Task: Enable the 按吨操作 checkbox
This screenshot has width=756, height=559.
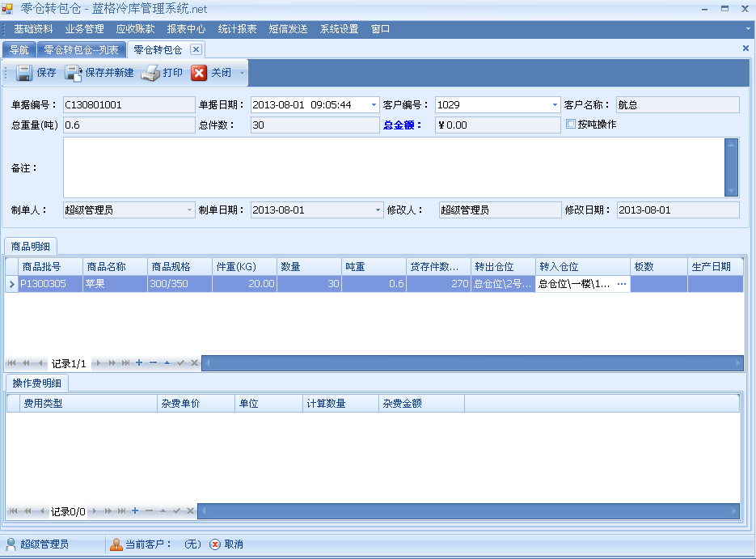Action: click(571, 125)
